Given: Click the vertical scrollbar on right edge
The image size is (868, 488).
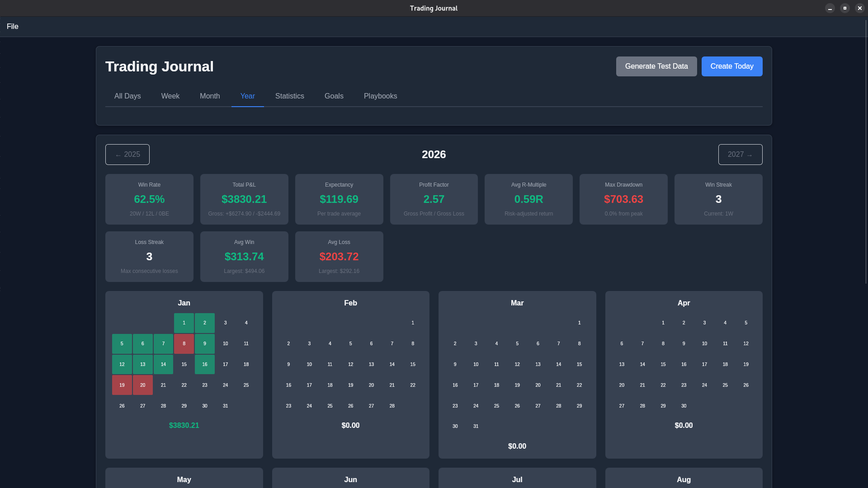Looking at the screenshot, I should point(866,152).
